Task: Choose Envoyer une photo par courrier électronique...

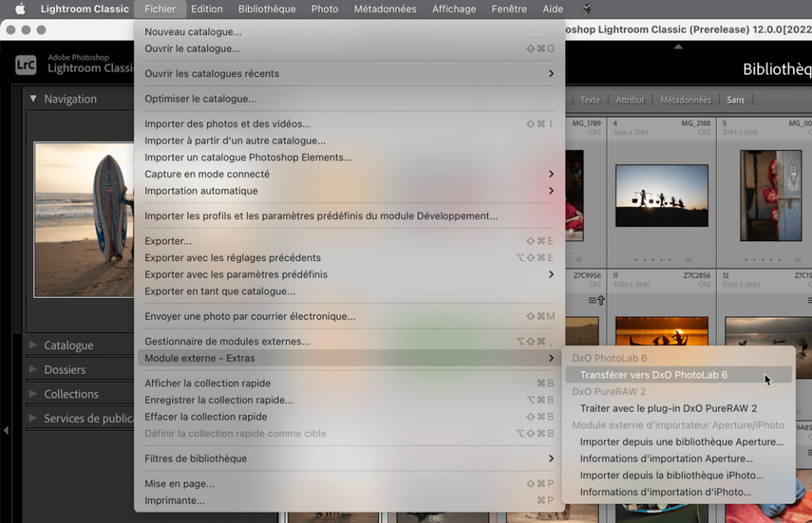Action: [349, 316]
